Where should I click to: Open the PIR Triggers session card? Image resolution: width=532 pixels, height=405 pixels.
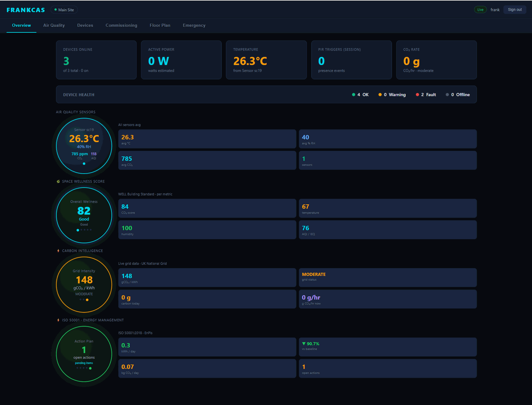coord(351,60)
